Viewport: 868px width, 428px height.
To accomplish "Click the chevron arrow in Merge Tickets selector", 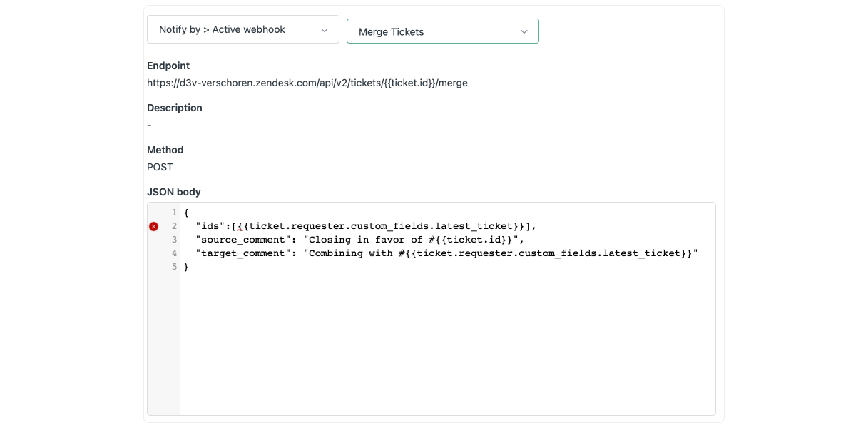I will pos(524,32).
